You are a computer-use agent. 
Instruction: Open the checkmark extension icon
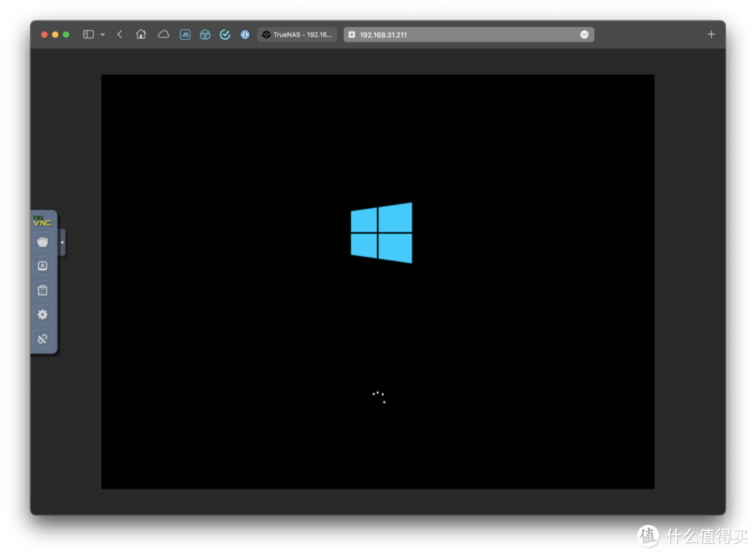tap(225, 35)
